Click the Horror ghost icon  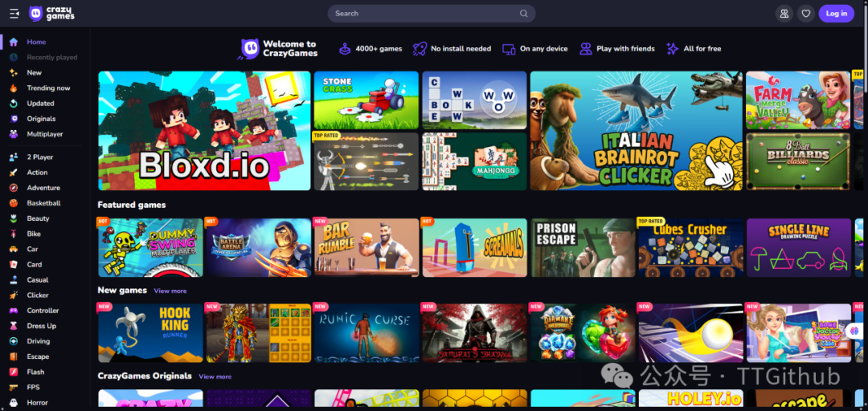[x=14, y=403]
